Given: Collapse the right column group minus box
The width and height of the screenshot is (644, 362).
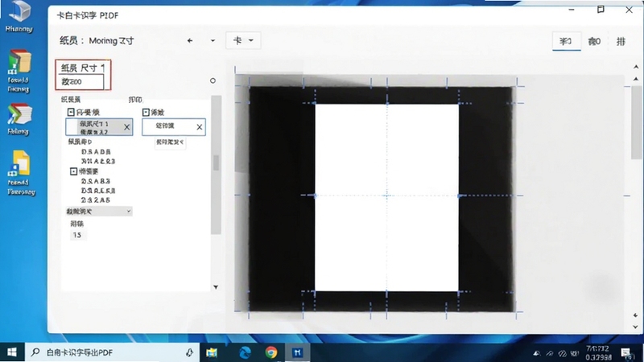Looking at the screenshot, I should (146, 112).
